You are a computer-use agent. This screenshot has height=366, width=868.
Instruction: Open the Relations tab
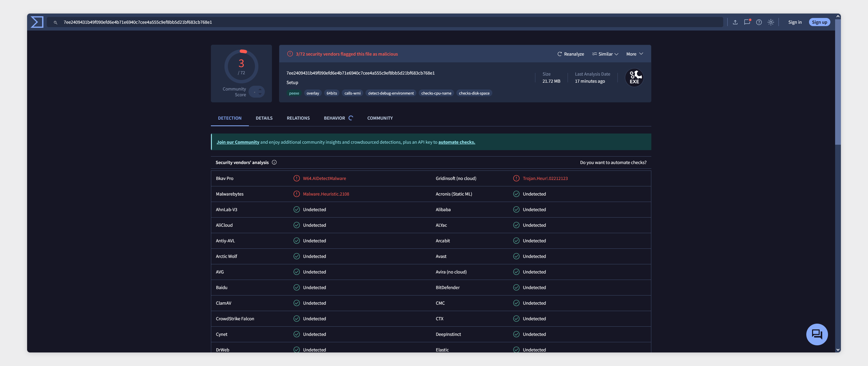click(x=298, y=118)
